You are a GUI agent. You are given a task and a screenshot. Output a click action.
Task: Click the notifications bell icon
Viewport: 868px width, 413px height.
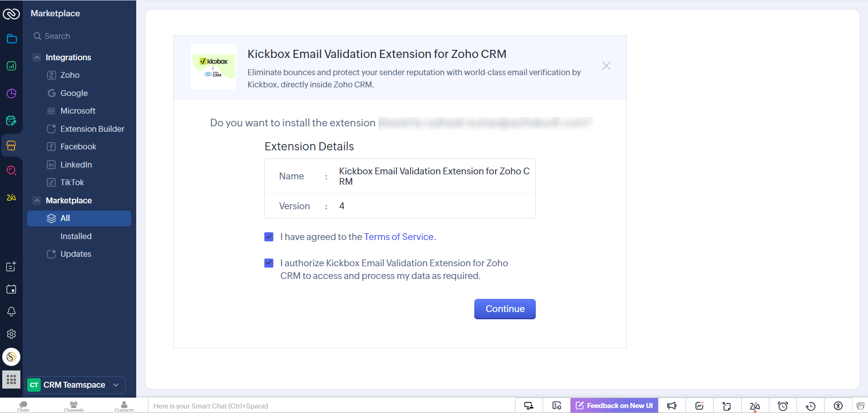coord(11,312)
